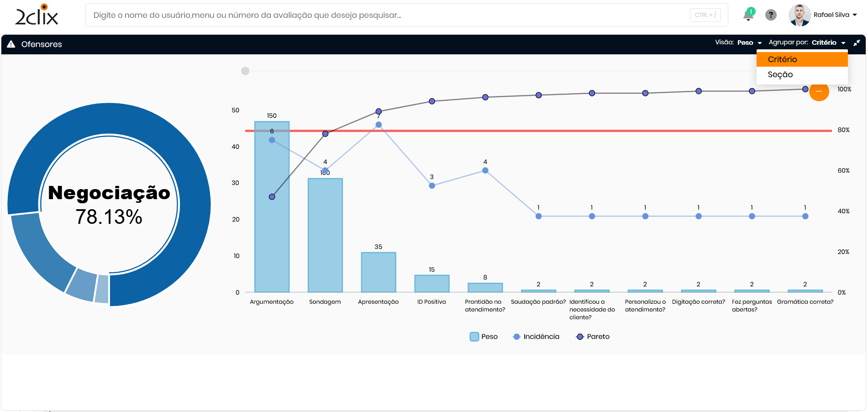Image resolution: width=868 pixels, height=412 pixels.
Task: Click the chart range slider handle
Action: pyautogui.click(x=245, y=71)
